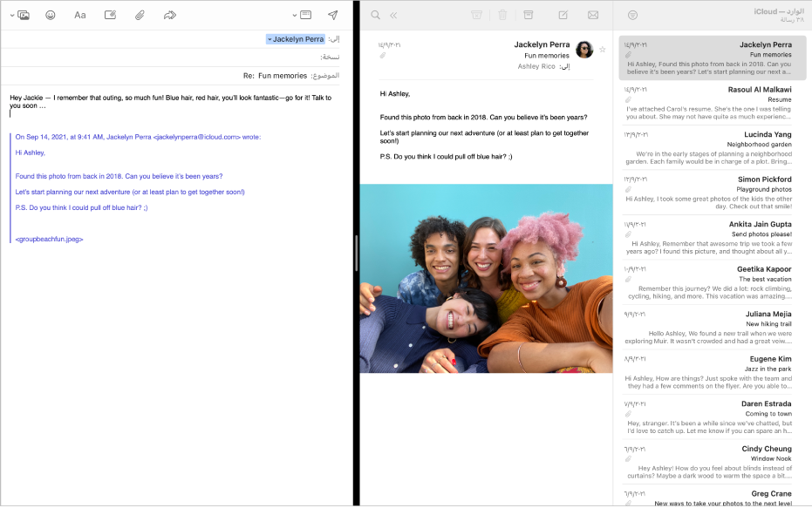
Task: Expand the Jackelyn Perra recipient chevron
Action: click(270, 39)
